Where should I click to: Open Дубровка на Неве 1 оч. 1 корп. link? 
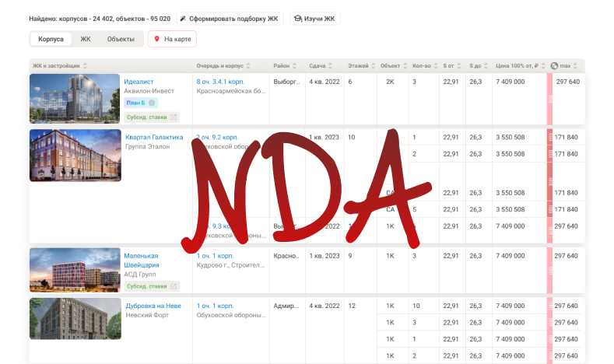pos(215,306)
